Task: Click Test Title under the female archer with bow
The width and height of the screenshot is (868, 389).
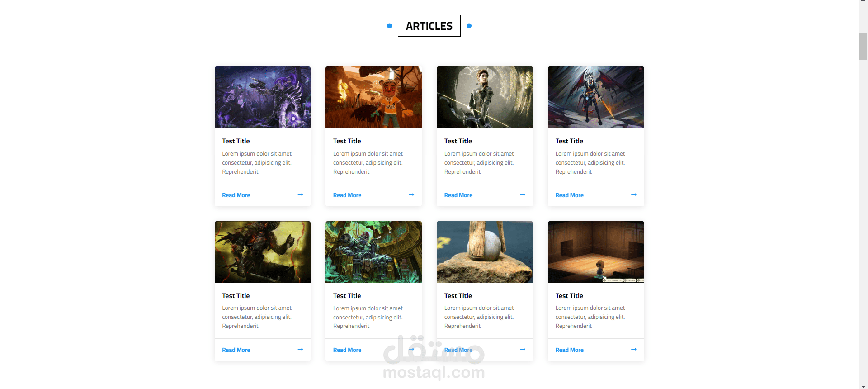Action: pyautogui.click(x=458, y=141)
